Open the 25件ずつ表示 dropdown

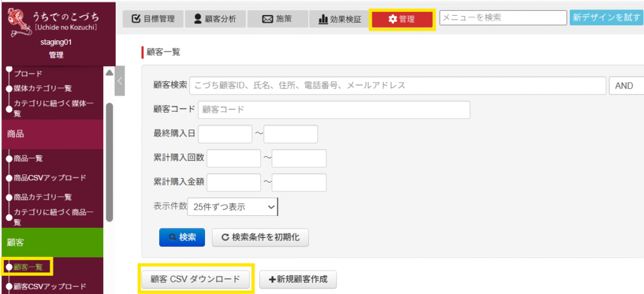coord(232,206)
